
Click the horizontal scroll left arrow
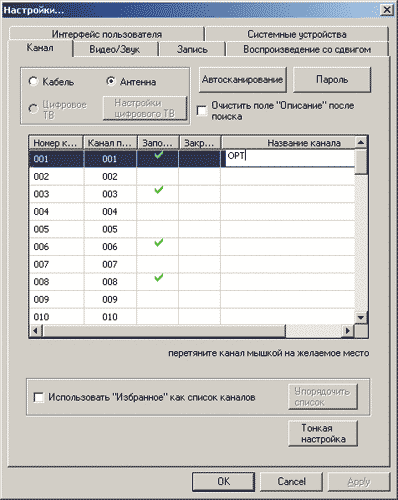tap(36, 331)
